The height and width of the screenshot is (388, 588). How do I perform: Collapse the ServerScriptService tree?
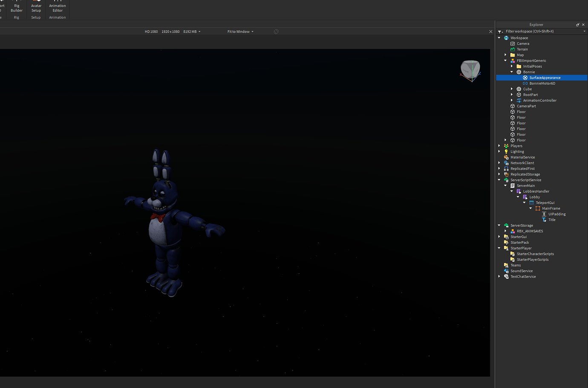tap(499, 180)
